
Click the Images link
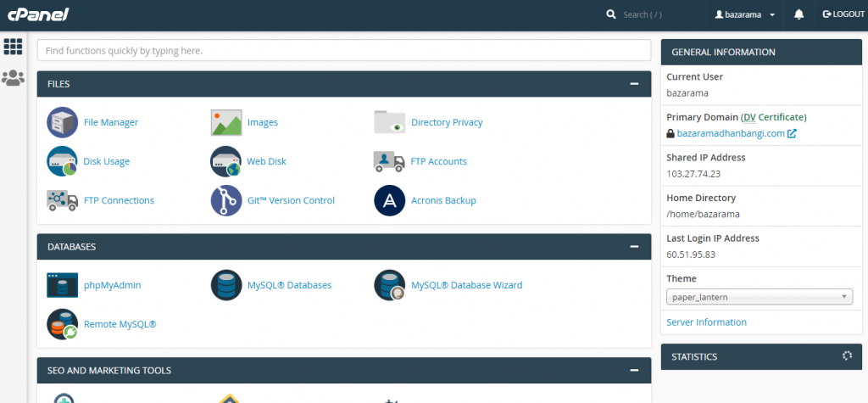(263, 122)
